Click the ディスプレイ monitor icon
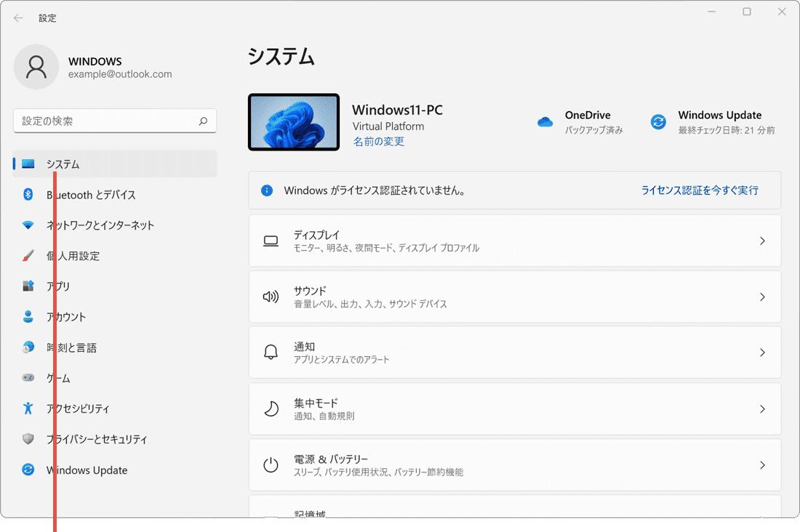The height and width of the screenshot is (532, 800). [271, 241]
